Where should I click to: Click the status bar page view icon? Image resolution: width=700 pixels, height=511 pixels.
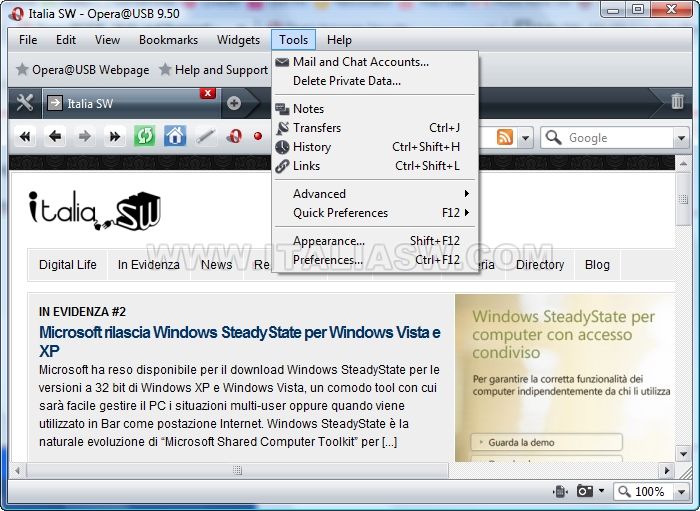click(x=560, y=492)
